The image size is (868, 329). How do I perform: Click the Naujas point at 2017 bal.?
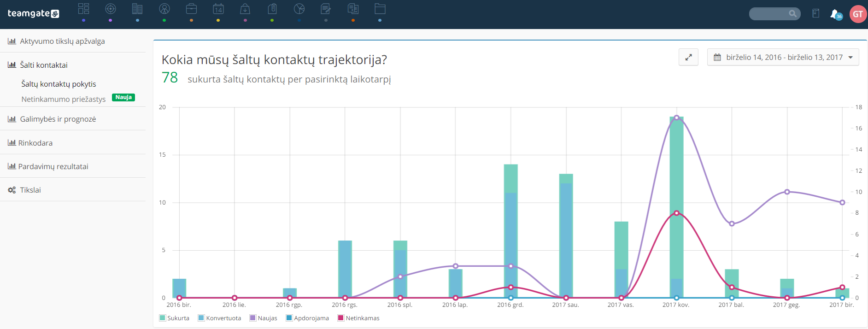(x=732, y=223)
